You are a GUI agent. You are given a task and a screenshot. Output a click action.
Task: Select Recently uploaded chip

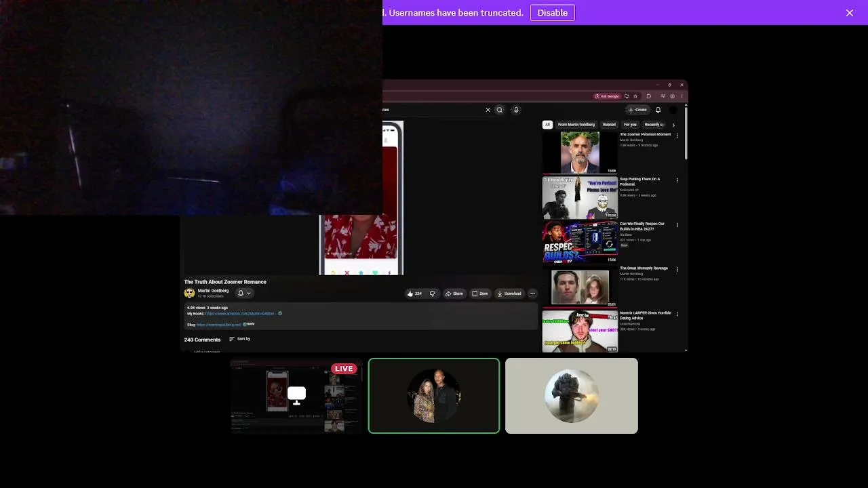click(x=654, y=125)
